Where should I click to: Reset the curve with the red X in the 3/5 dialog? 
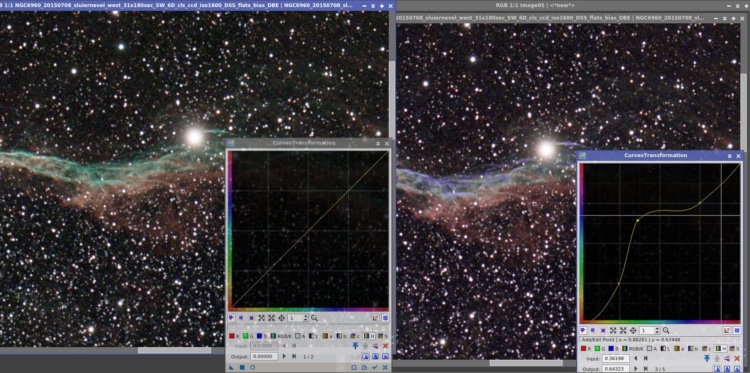pos(737,358)
